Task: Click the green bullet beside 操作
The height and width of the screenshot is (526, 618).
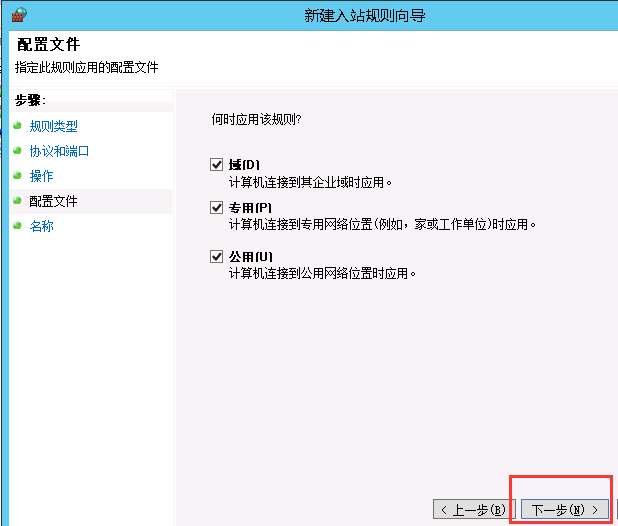Action: (17, 175)
